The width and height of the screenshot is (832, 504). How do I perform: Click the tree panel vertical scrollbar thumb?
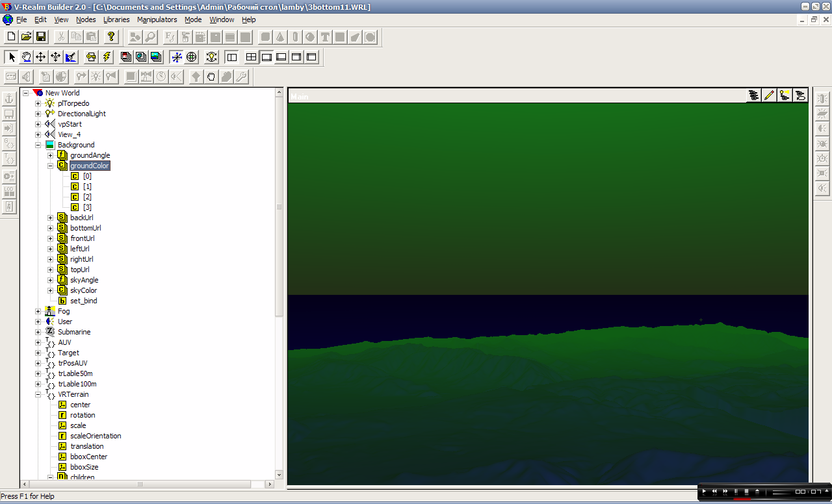click(279, 207)
